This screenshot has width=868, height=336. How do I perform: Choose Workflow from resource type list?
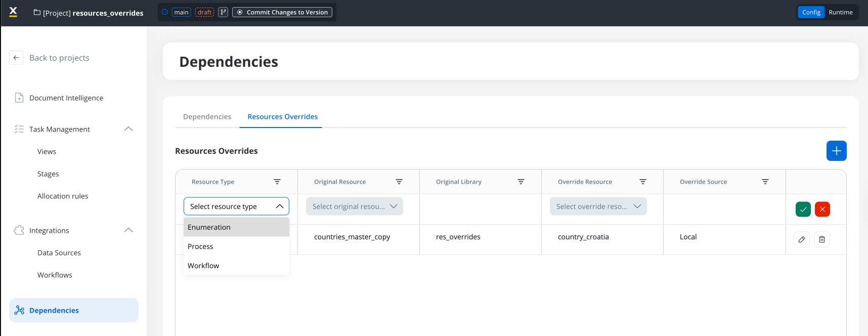(203, 266)
